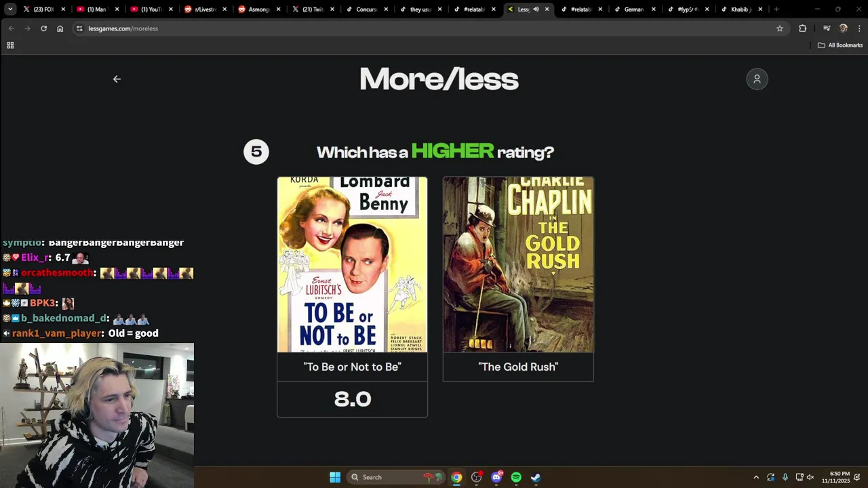The image size is (868, 488).
Task: Click the muted volume icon in system tray
Action: 810,477
